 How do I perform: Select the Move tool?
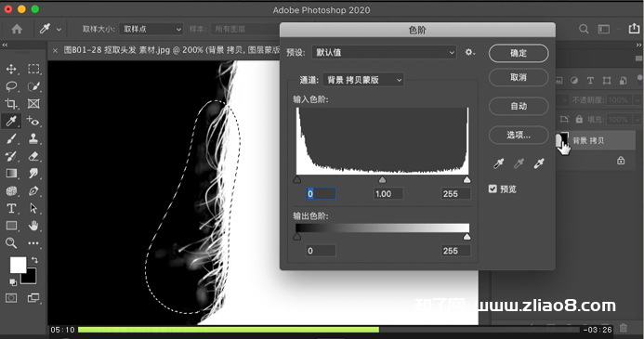(x=11, y=69)
